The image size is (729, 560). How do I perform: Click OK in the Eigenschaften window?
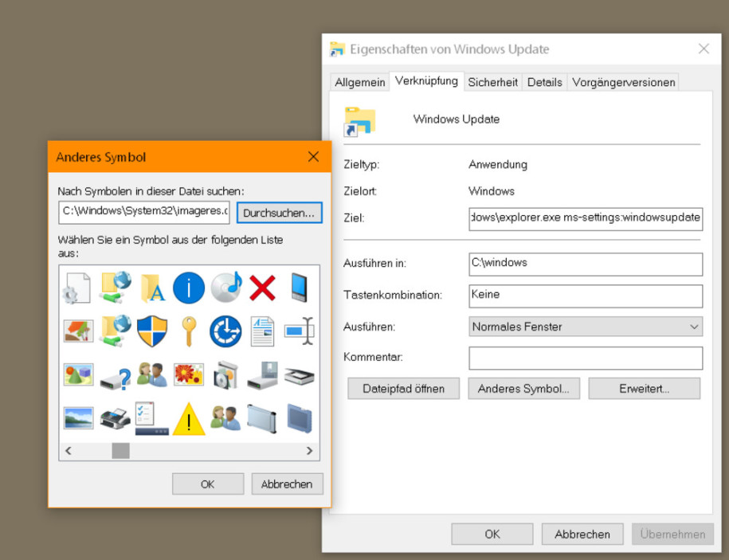coord(492,534)
